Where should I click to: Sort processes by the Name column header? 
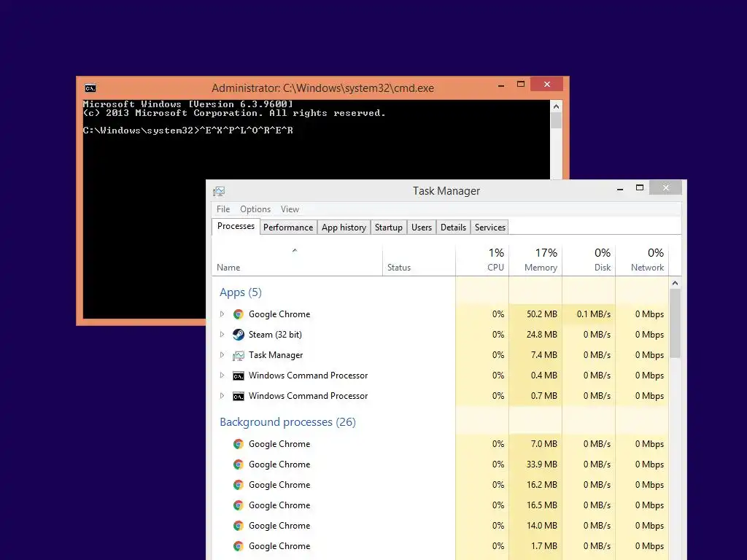(298, 260)
